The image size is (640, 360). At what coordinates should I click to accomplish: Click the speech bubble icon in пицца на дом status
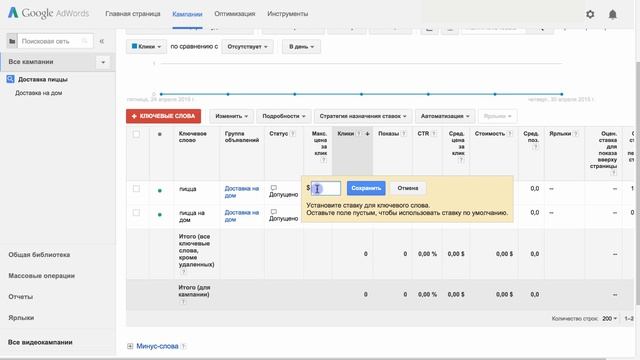[273, 212]
